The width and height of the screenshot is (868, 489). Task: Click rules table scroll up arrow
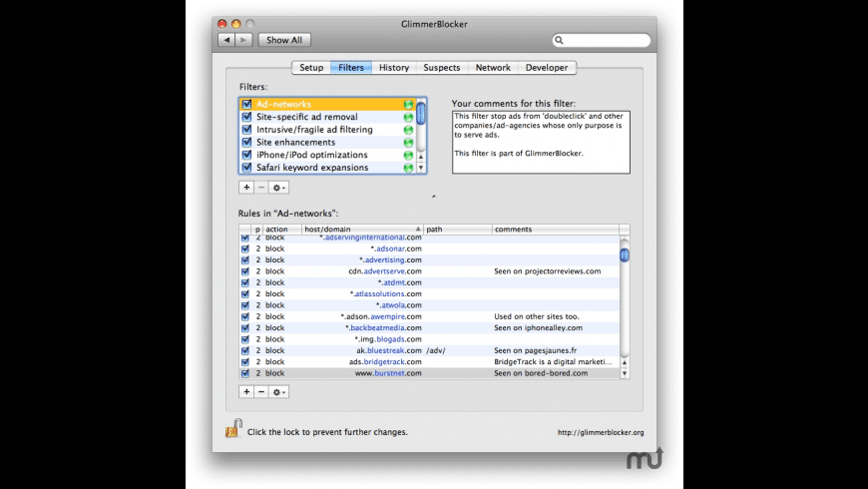[x=625, y=362]
